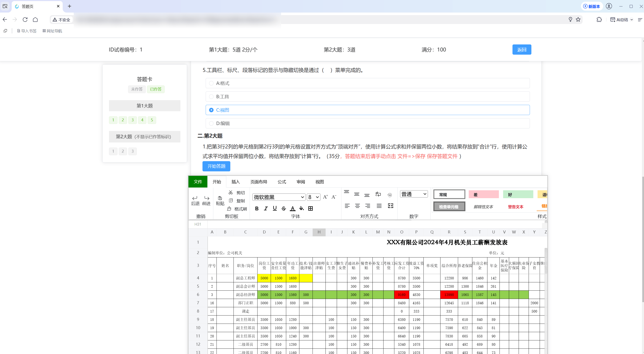Open the 微软雅黑 font name dropdown
This screenshot has width=644, height=354.
(279, 197)
